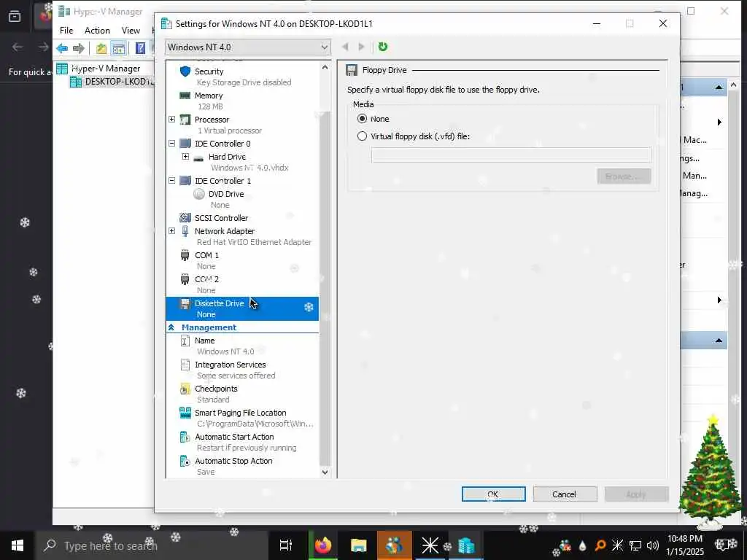This screenshot has width=747, height=560.
Task: Select the Smart Paging File Location icon
Action: (185, 413)
